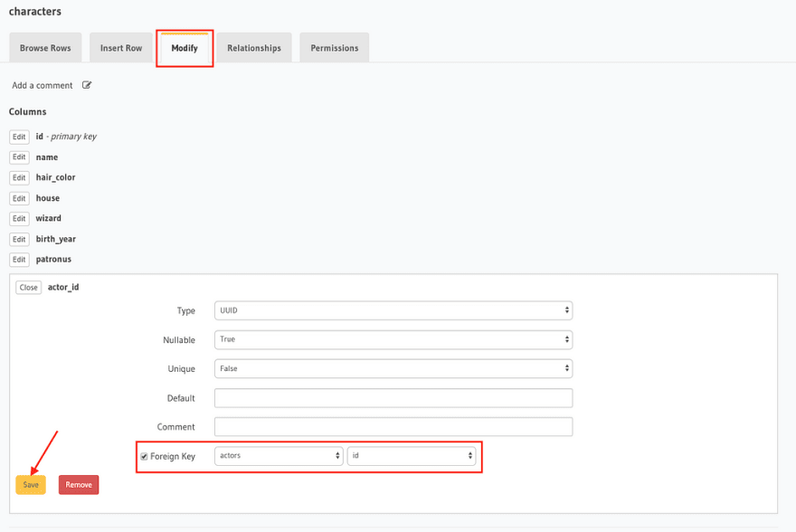Click the birth_year column name

[56, 239]
